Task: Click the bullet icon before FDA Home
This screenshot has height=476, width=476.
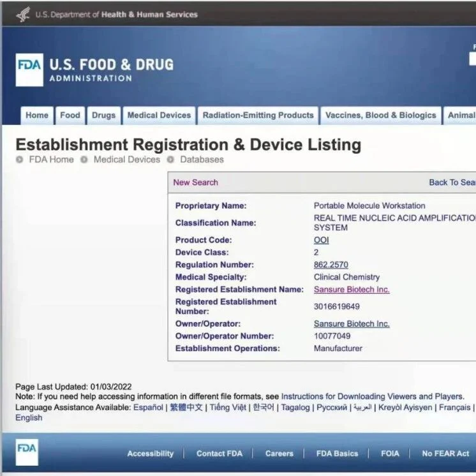Action: click(19, 160)
